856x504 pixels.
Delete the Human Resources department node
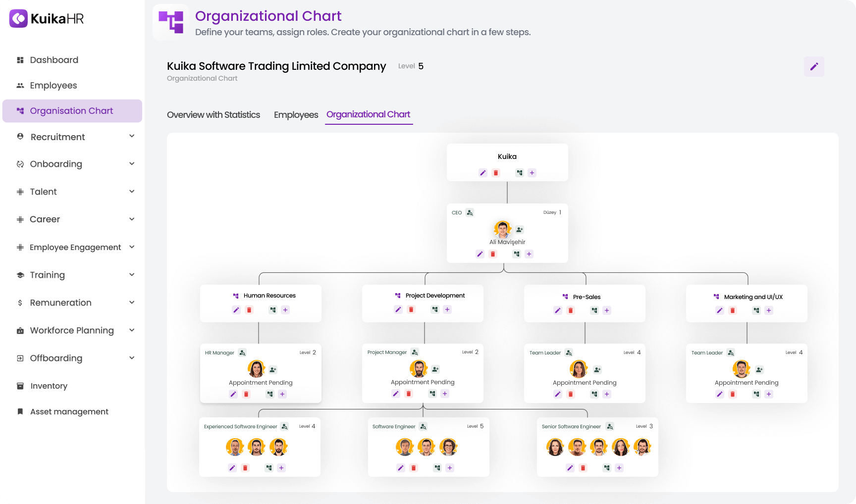pyautogui.click(x=249, y=310)
